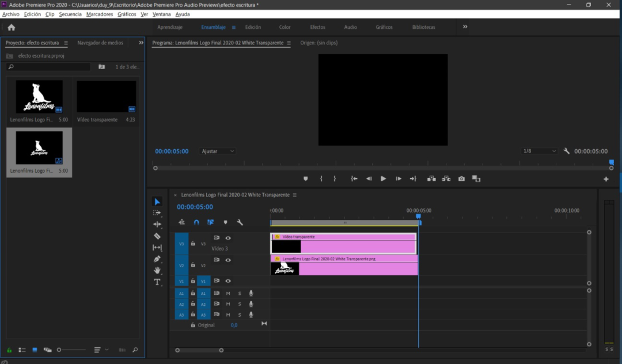Select the Hand tool
Image resolution: width=622 pixels, height=364 pixels.
(x=157, y=271)
